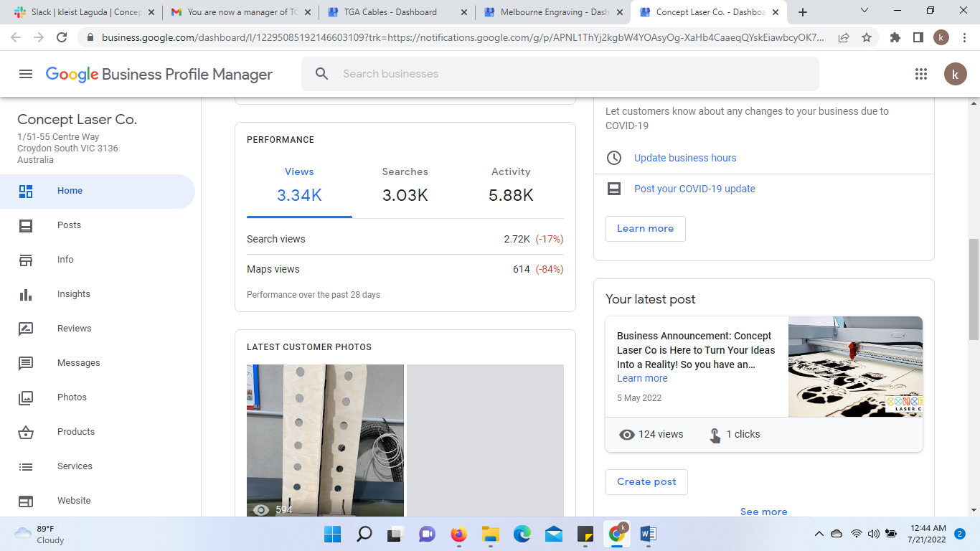Open the Chrome extensions puzzle icon
980x551 pixels.
[x=895, y=37]
